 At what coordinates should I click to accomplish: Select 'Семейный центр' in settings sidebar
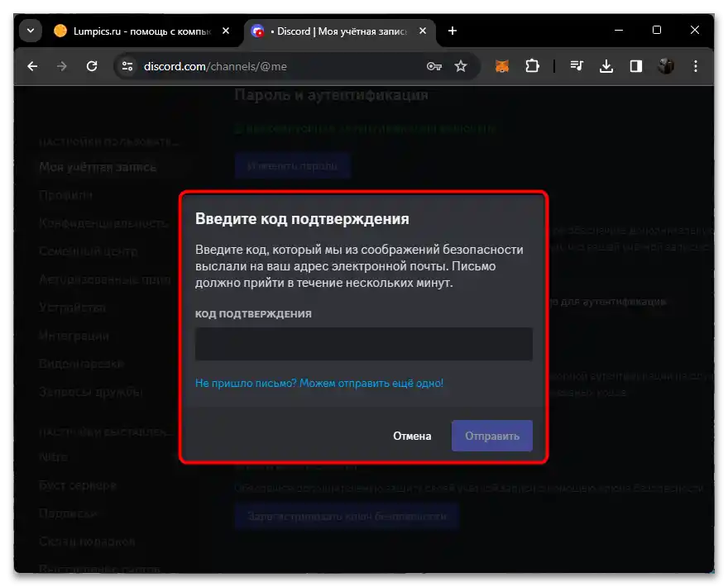pyautogui.click(x=89, y=251)
